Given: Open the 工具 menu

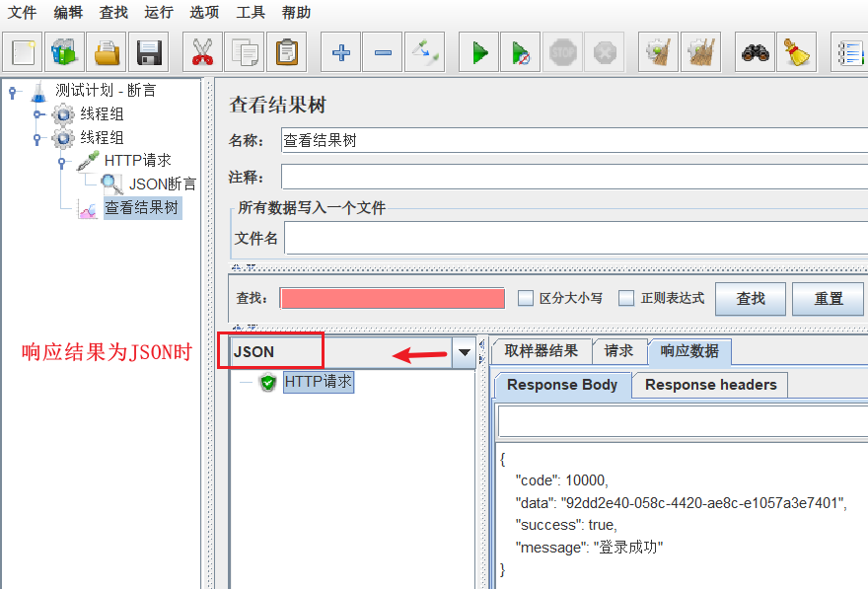Looking at the screenshot, I should coord(251,12).
